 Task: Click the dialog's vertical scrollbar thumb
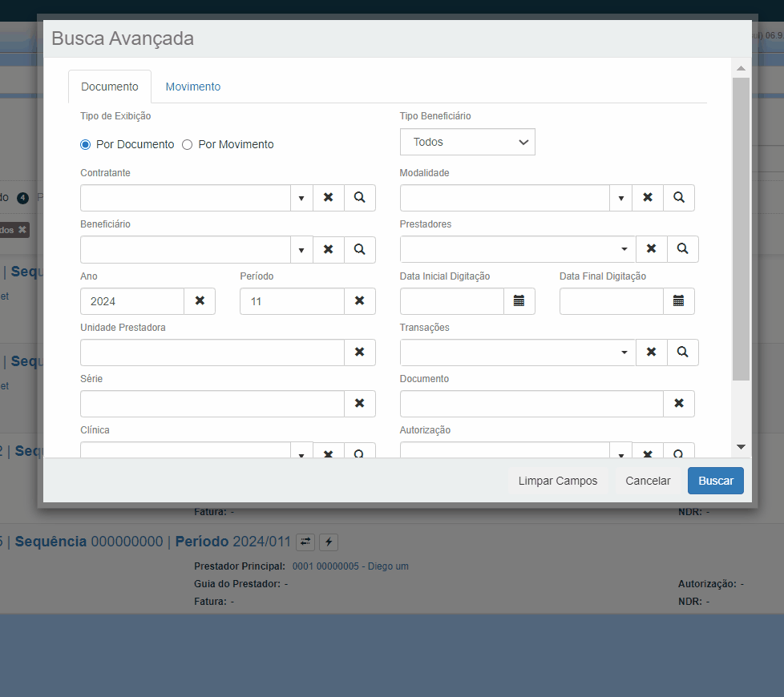(741, 228)
